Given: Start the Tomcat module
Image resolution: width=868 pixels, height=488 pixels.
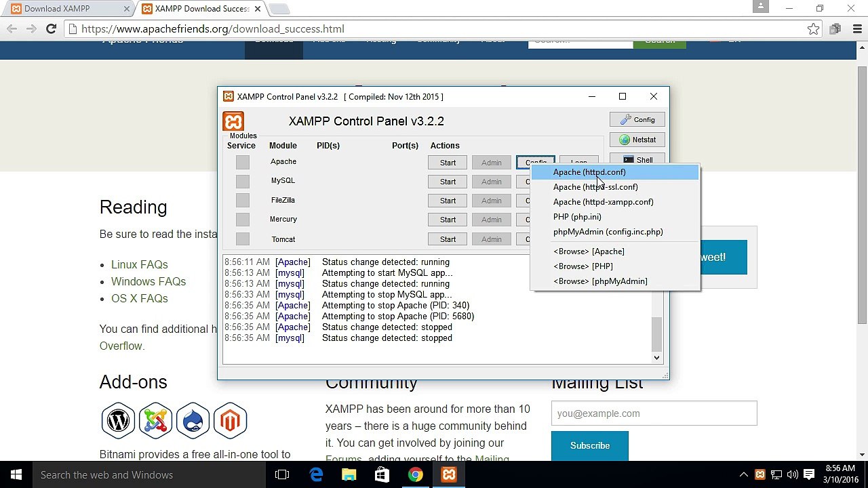Looking at the screenshot, I should (448, 239).
